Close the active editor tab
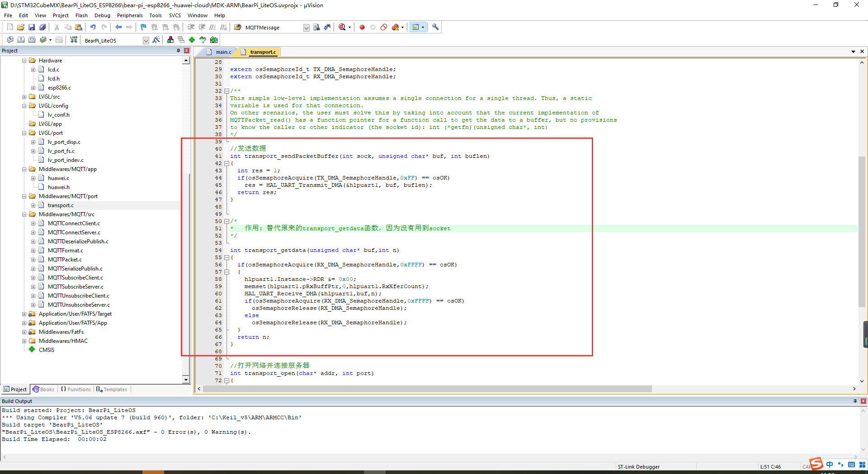Image resolution: width=868 pixels, height=474 pixels. pyautogui.click(x=862, y=52)
